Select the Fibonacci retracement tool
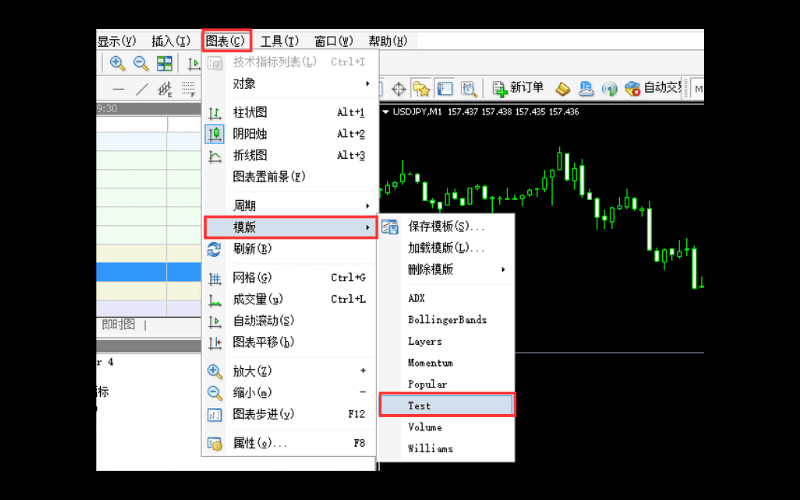 pos(188,90)
